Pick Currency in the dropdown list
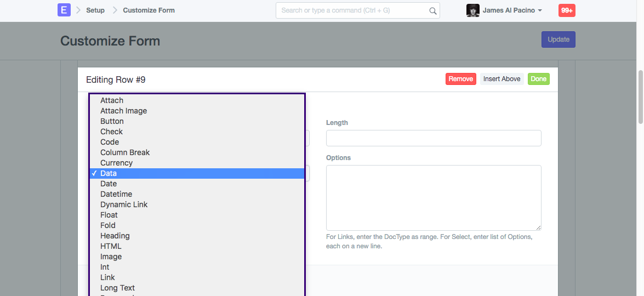 point(116,163)
